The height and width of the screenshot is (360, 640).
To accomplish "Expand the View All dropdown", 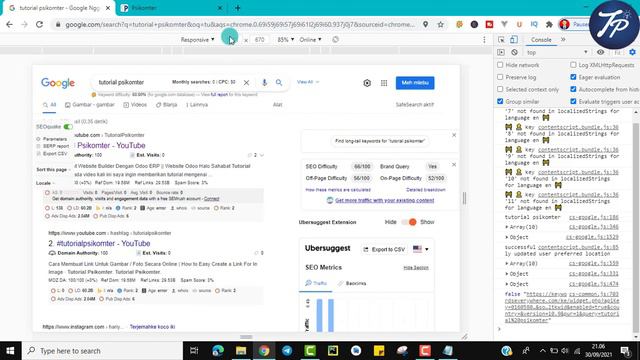I will [308, 82].
